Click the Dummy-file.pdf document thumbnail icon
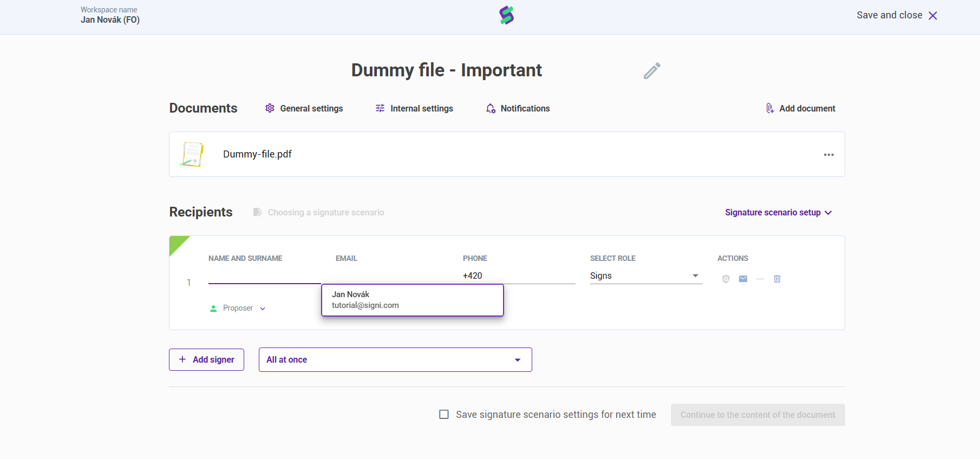 (x=192, y=154)
